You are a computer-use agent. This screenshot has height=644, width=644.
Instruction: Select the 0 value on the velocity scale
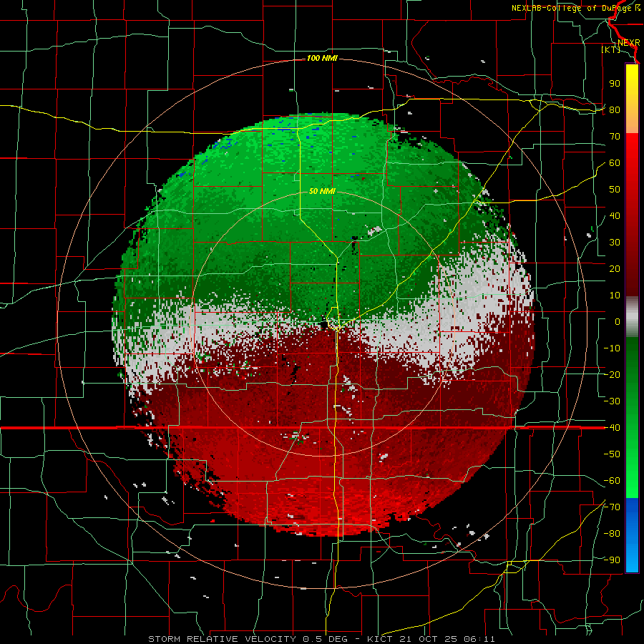click(618, 322)
